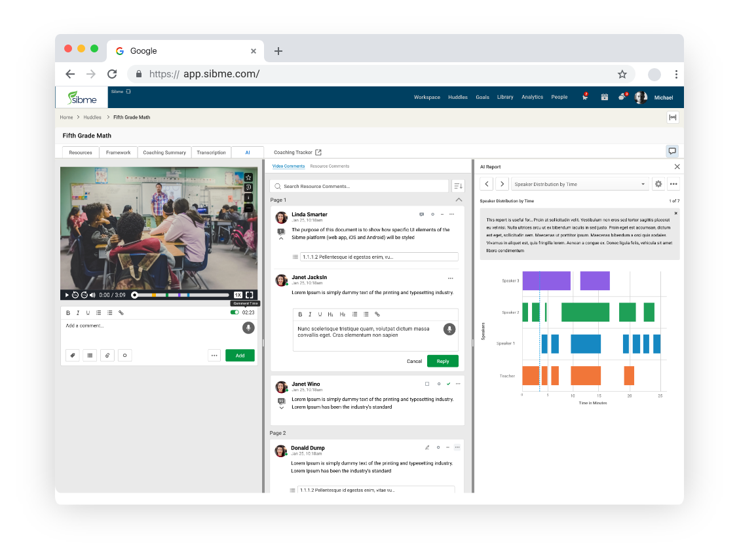Go to the previous AI report

(487, 184)
